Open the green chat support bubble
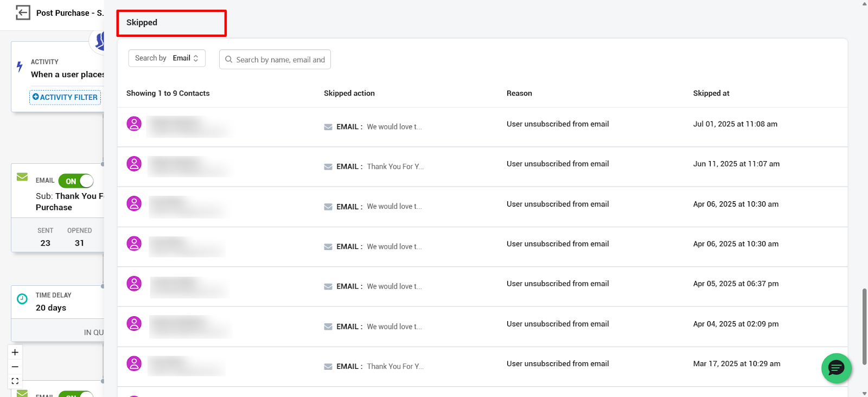This screenshot has width=868, height=397. tap(836, 368)
